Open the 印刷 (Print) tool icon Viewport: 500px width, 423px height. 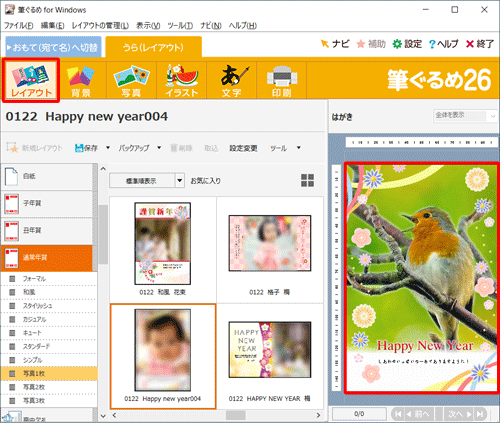[282, 80]
